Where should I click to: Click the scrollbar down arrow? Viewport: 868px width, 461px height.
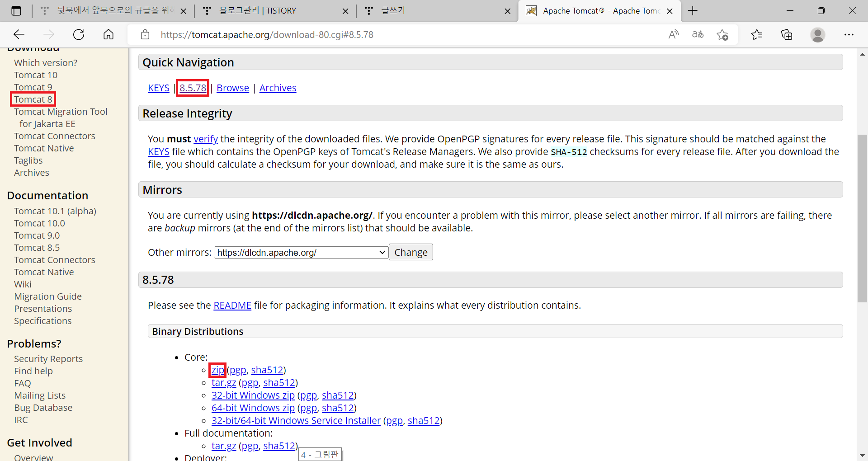pos(862,456)
